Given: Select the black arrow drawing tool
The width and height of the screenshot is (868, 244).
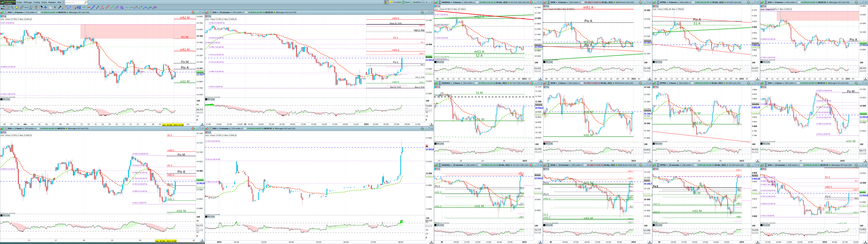Looking at the screenshot, I should [x=60, y=7].
